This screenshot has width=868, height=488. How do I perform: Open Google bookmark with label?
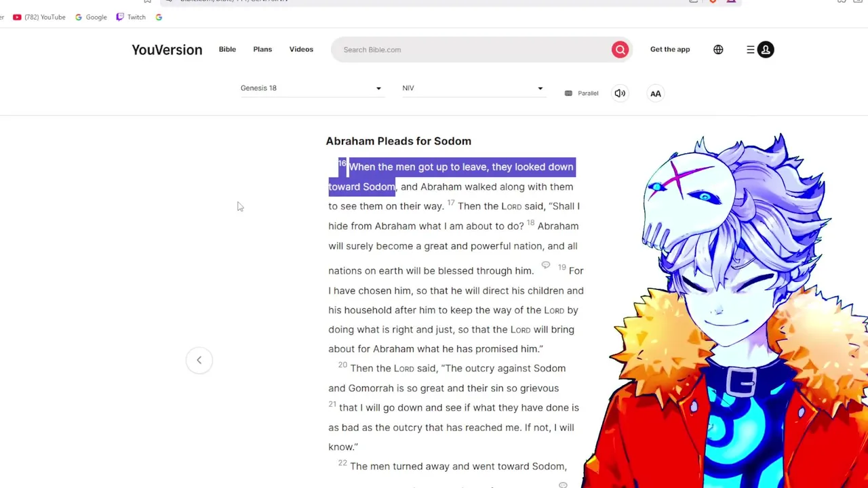tap(91, 17)
